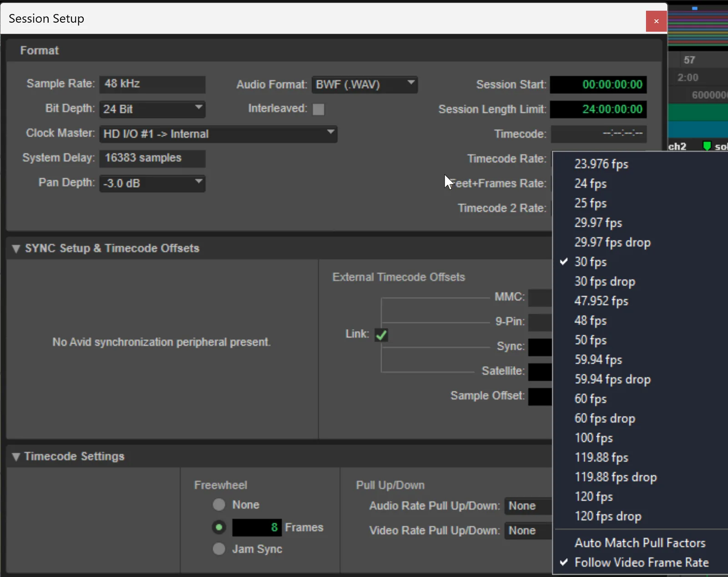Click the Satellite offset field
The width and height of the screenshot is (728, 577).
coord(540,371)
